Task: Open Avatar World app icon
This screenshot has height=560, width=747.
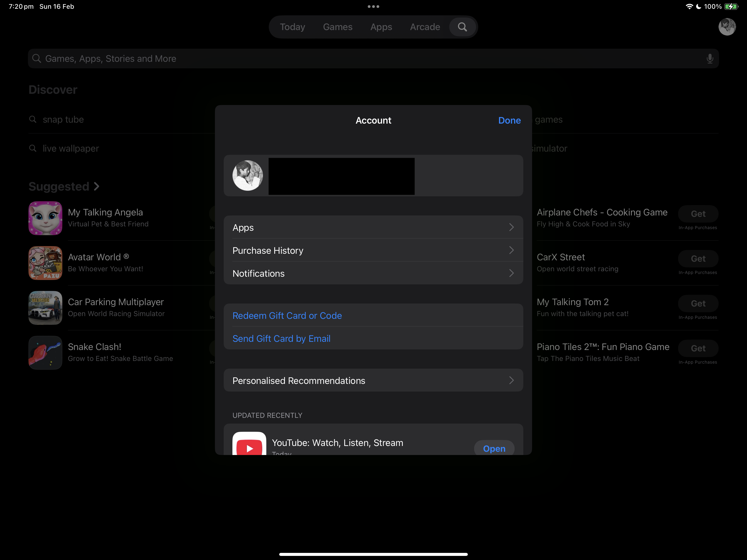Action: point(46,263)
